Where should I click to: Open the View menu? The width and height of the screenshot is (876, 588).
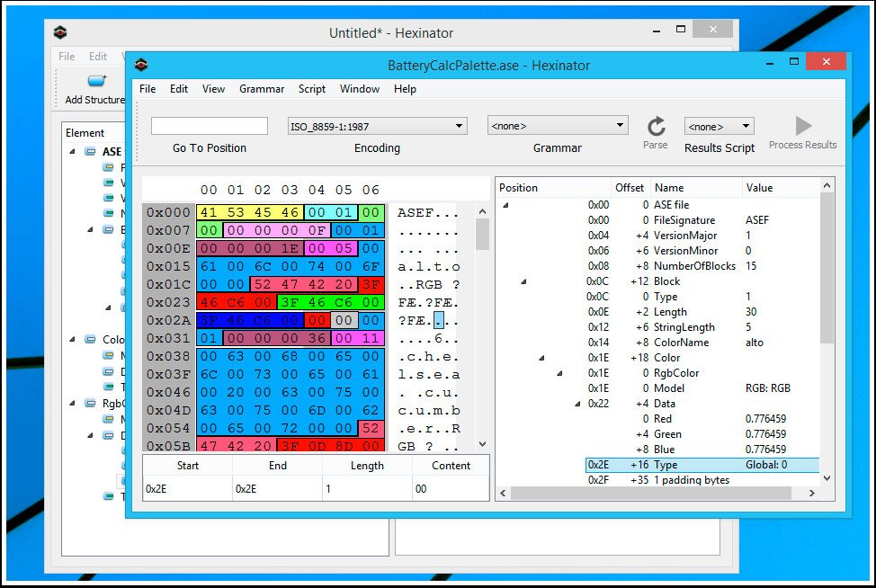(x=213, y=89)
